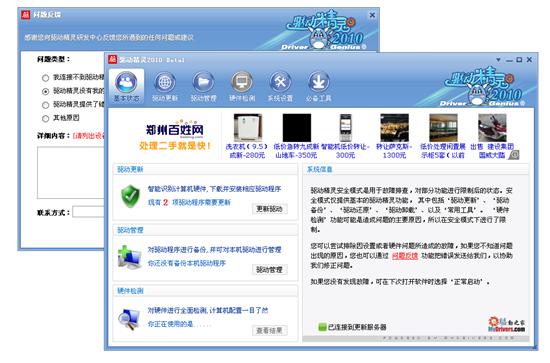This screenshot has width=550, height=363.
Task: Select the 其他原因 radio option
Action: click(45, 119)
